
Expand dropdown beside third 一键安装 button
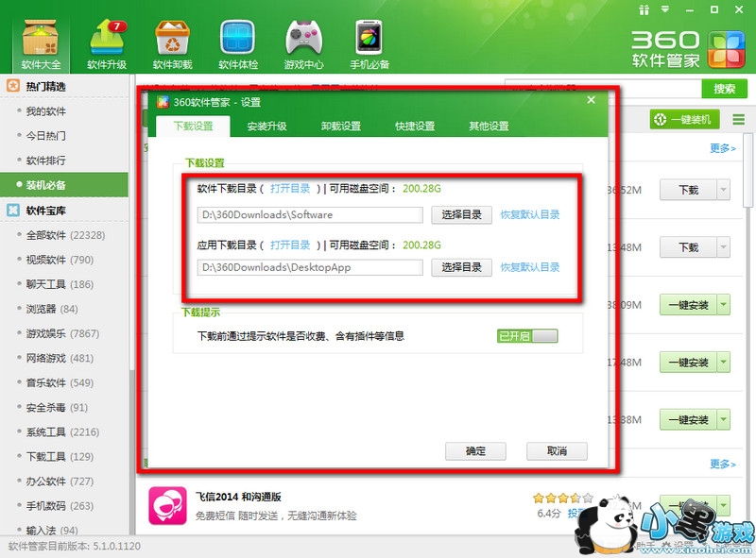coord(723,419)
